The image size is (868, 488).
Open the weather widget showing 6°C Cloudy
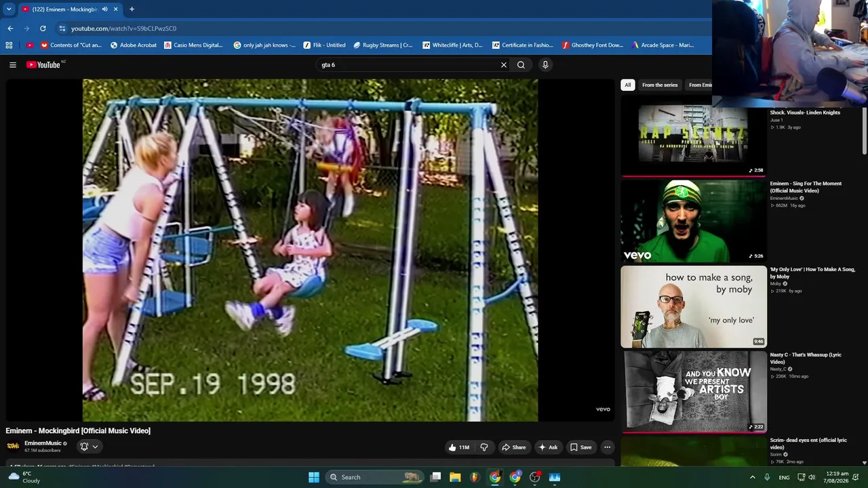24,477
